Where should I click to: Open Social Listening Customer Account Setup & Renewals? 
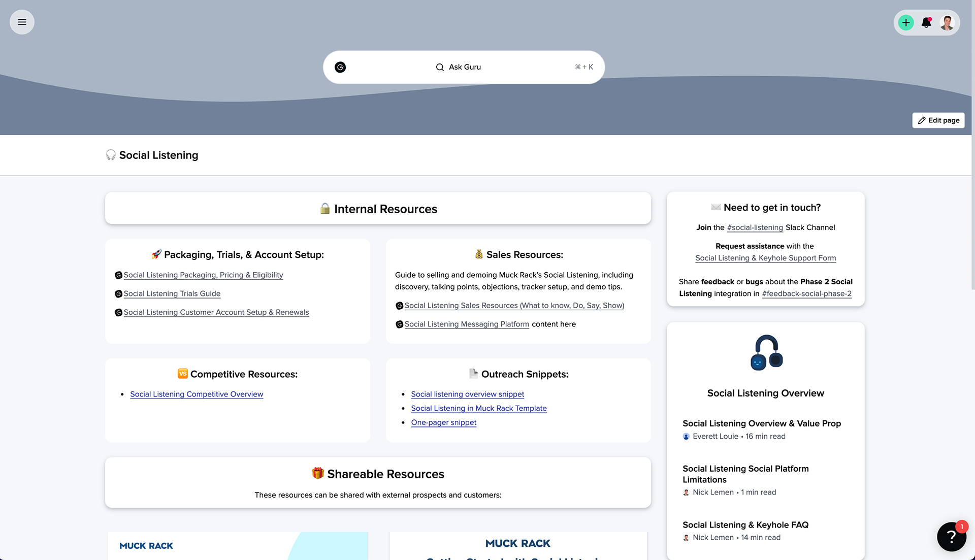pos(216,312)
